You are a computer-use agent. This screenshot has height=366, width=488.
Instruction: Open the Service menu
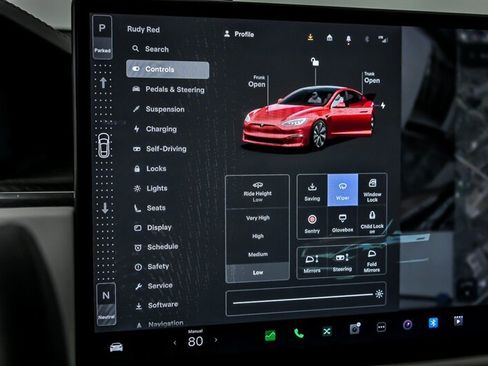154,286
